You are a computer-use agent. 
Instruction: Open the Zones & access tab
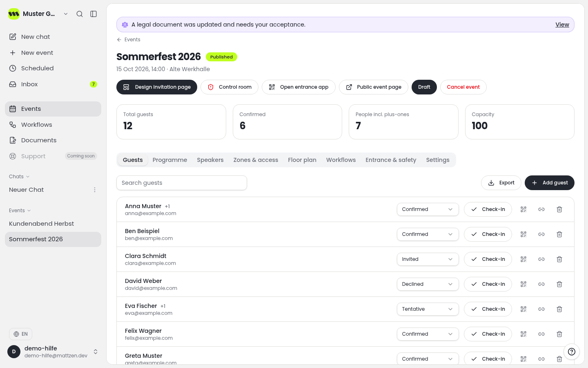click(x=256, y=160)
